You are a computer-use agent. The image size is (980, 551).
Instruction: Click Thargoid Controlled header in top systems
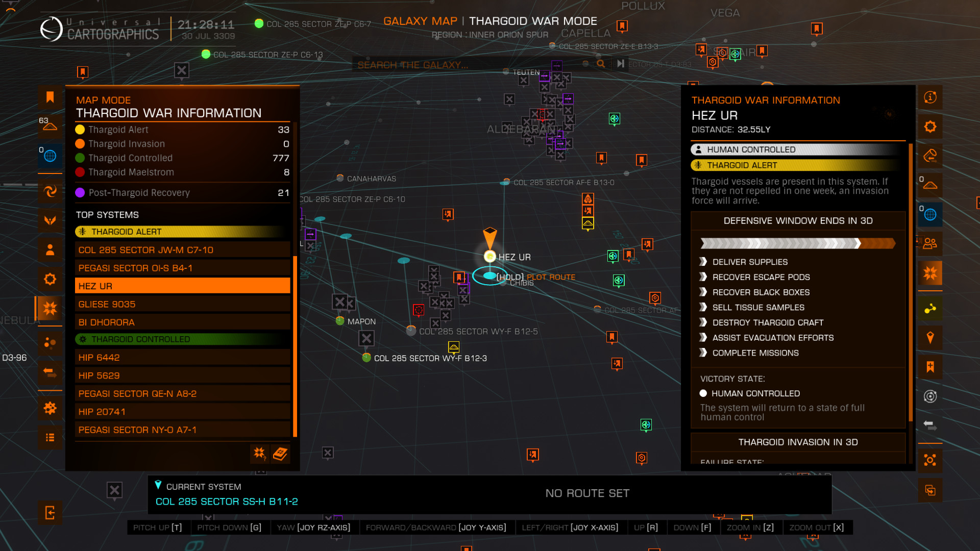[x=182, y=339]
